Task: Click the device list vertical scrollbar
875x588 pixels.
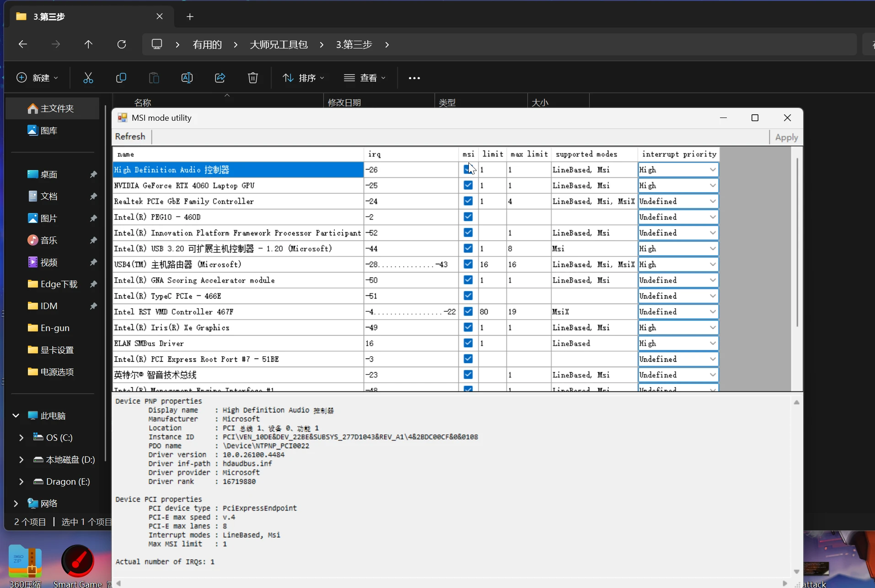Action: pos(797,242)
